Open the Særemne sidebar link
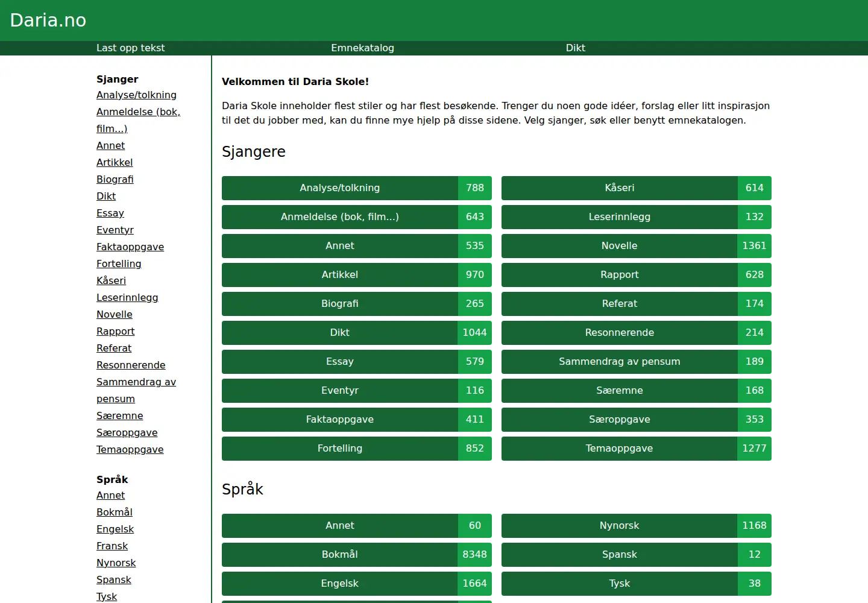The image size is (868, 603). point(120,416)
